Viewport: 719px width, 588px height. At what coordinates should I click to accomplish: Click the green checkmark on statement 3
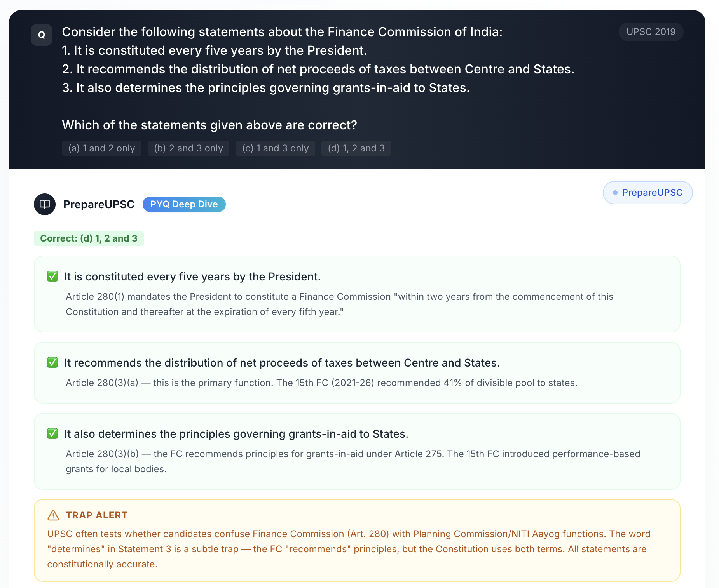52,434
